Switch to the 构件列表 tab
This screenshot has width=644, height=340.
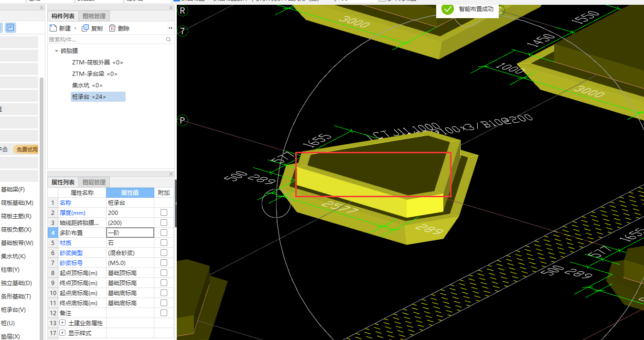pyautogui.click(x=63, y=16)
